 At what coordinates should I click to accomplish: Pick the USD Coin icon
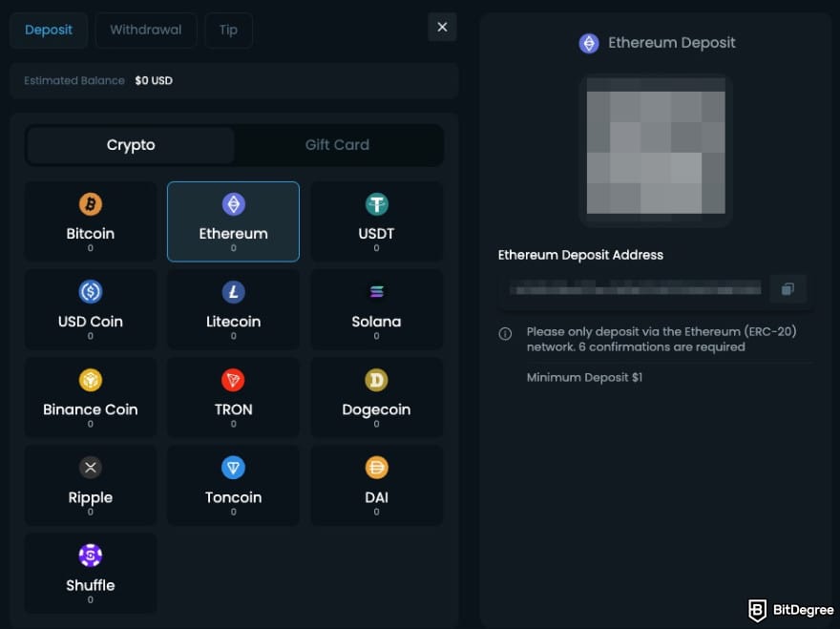tap(91, 292)
